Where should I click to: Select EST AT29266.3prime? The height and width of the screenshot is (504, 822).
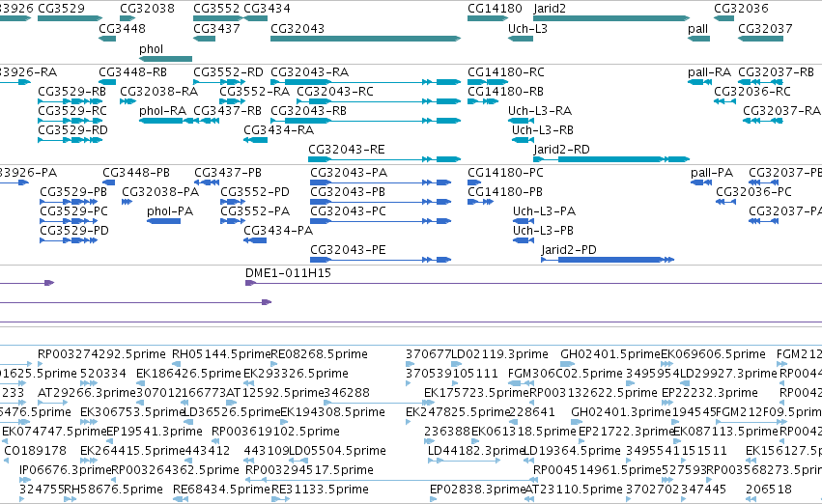87,393
